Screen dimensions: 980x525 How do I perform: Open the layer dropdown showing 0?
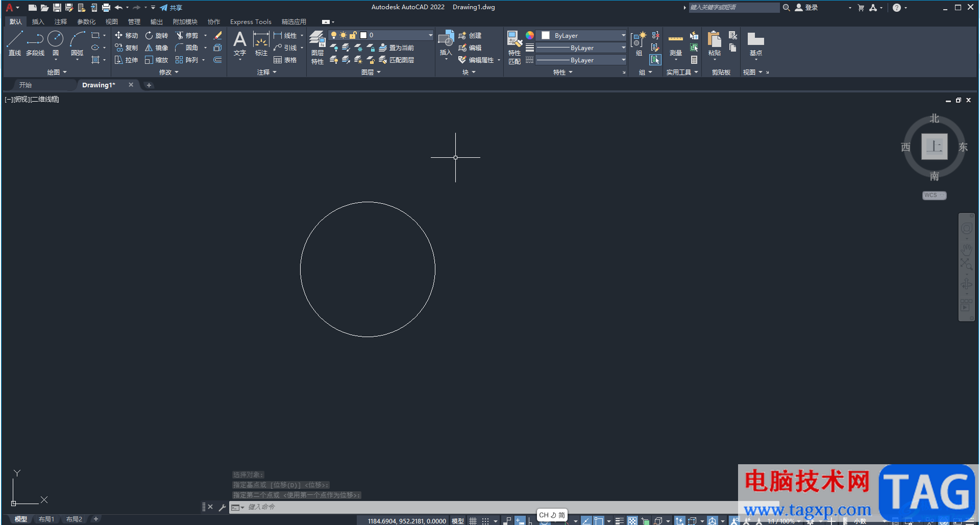[381, 35]
